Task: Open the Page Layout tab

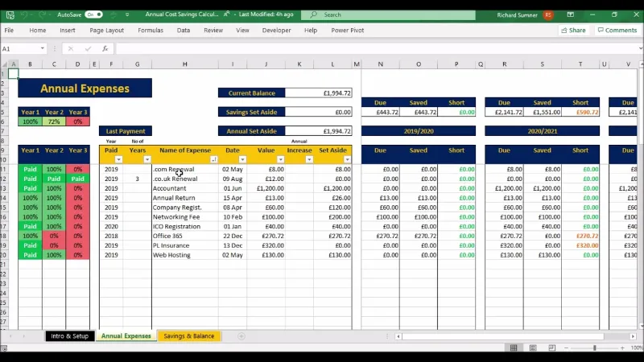Action: click(x=107, y=31)
